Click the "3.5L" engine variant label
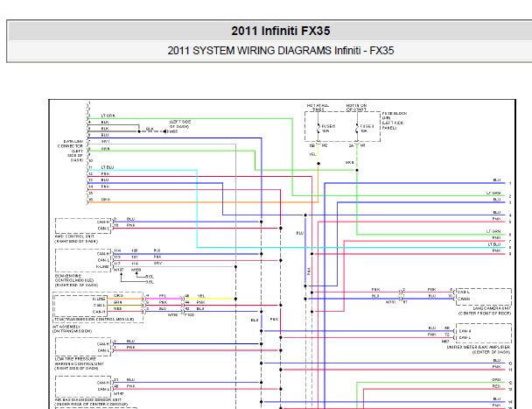The image size is (532, 409). [x=150, y=282]
